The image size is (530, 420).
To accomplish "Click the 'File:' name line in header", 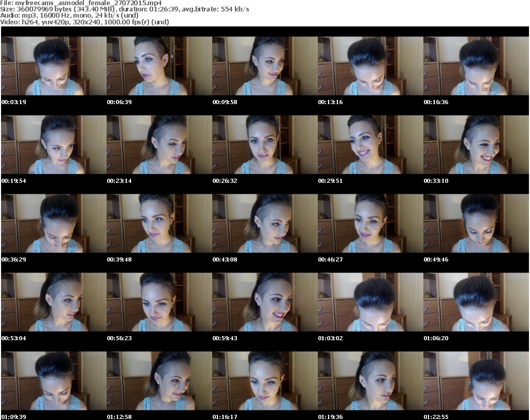I will tap(81, 3).
